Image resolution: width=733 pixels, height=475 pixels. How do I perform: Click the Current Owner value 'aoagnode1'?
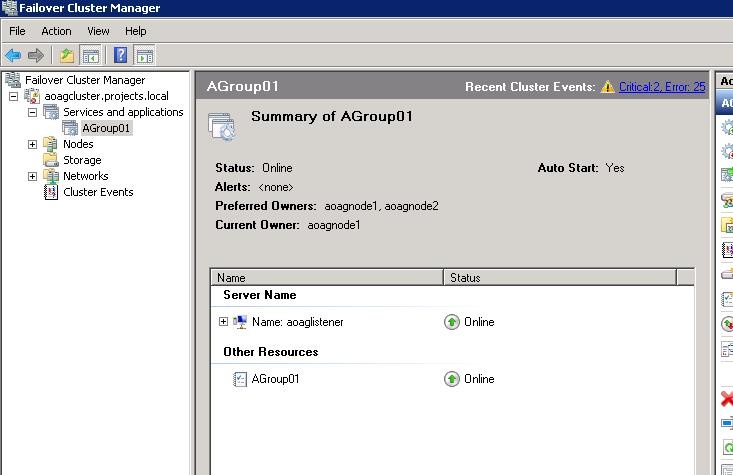334,225
